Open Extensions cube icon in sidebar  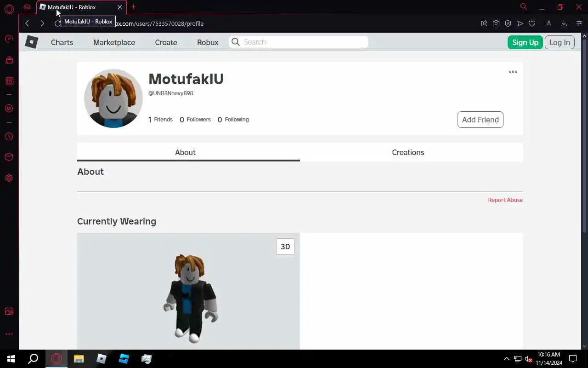(9, 157)
